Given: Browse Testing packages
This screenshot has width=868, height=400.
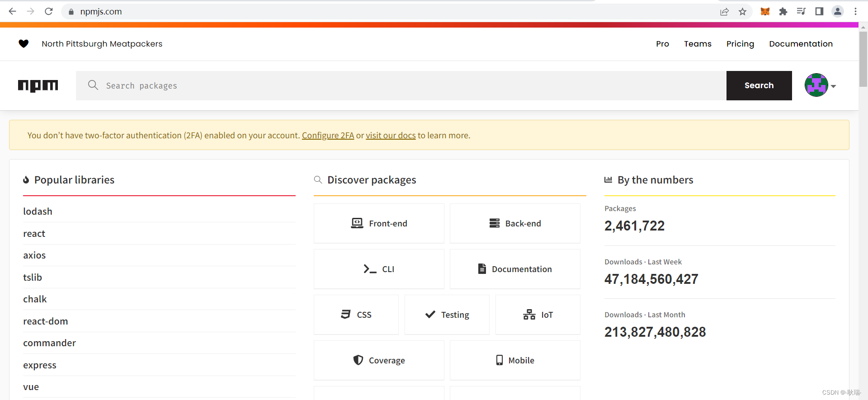Looking at the screenshot, I should tap(447, 315).
